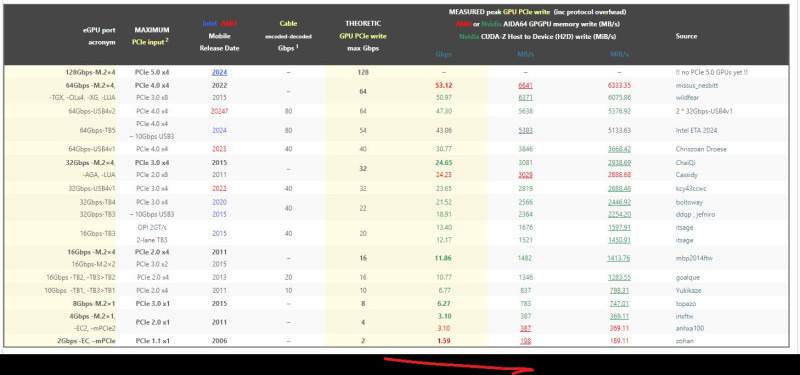Select the 24.65 Gbps measured value

pyautogui.click(x=443, y=163)
